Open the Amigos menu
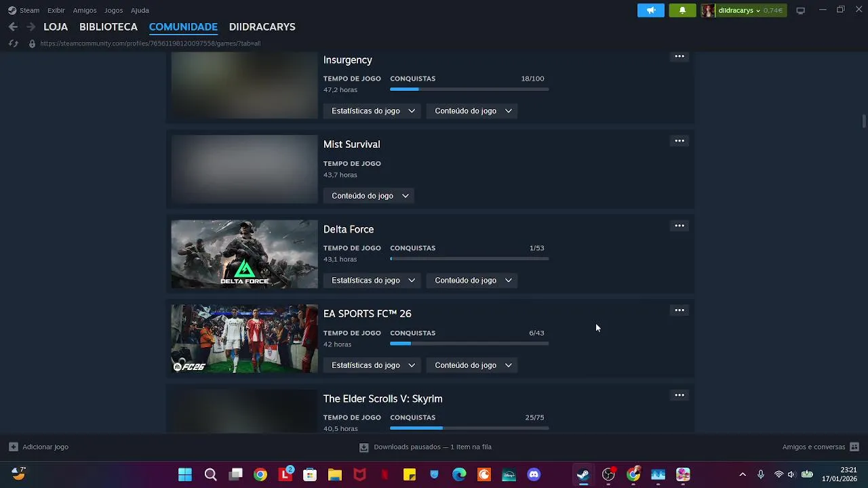 [85, 10]
